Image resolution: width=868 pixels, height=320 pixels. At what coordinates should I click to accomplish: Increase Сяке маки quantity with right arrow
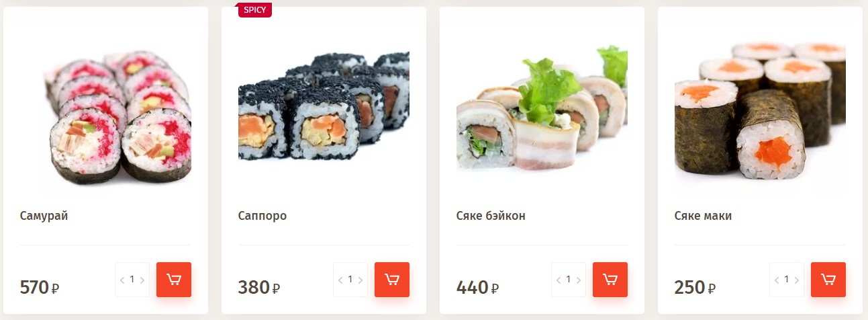797,280
